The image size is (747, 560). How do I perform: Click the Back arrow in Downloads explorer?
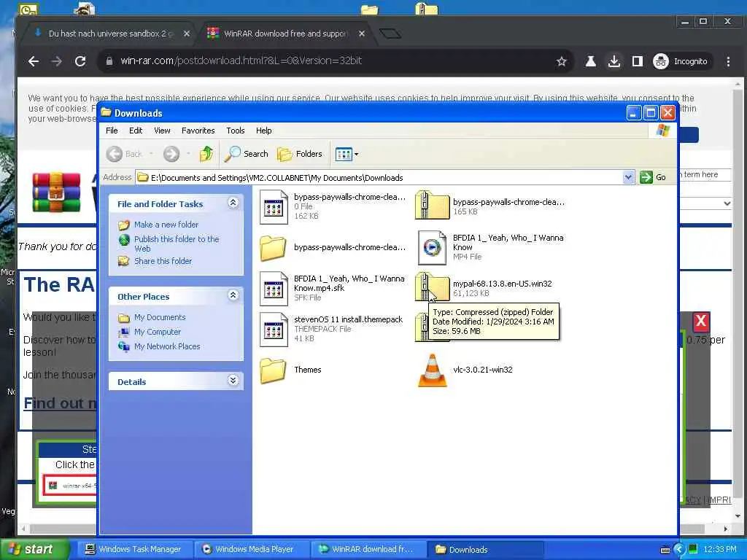click(x=115, y=154)
